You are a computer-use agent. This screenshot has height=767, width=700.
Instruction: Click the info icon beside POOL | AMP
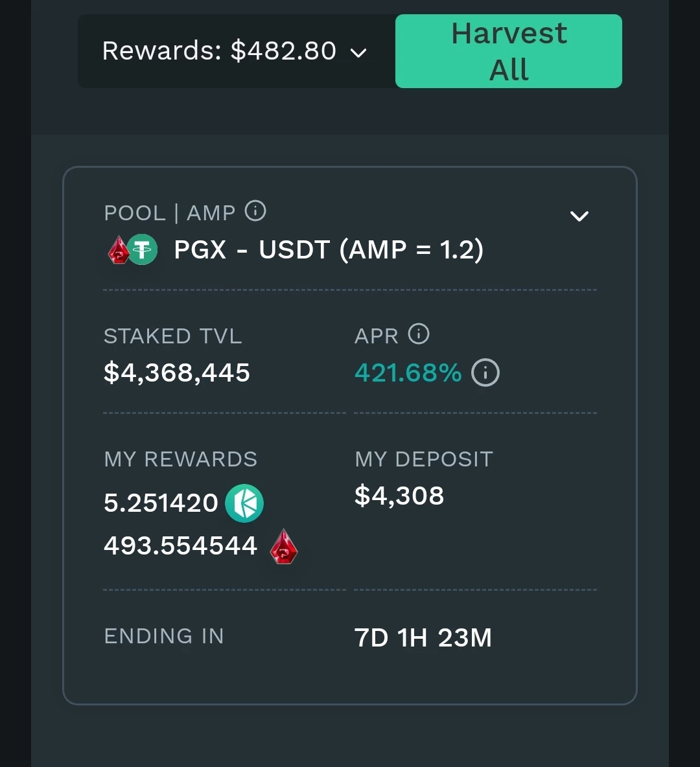click(x=255, y=211)
